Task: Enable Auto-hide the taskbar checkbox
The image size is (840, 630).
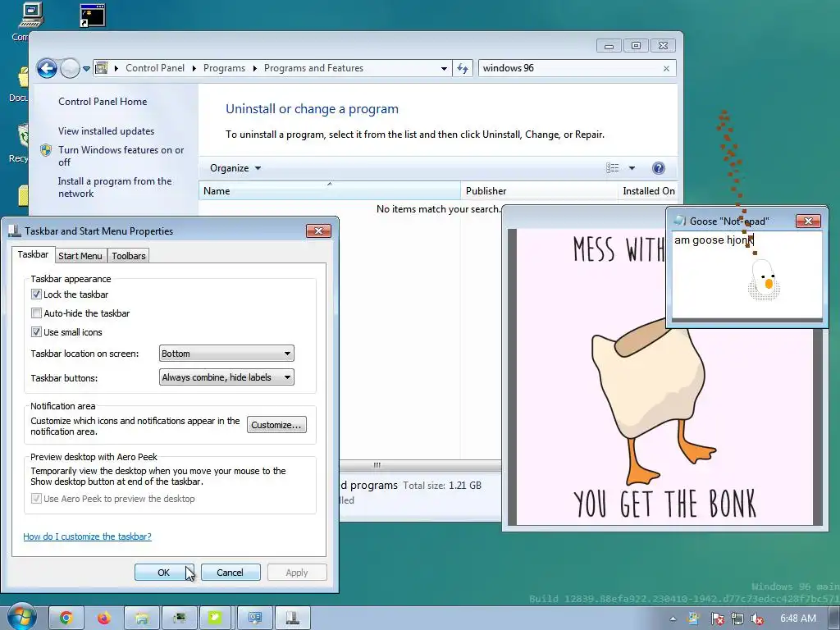Action: click(x=36, y=313)
